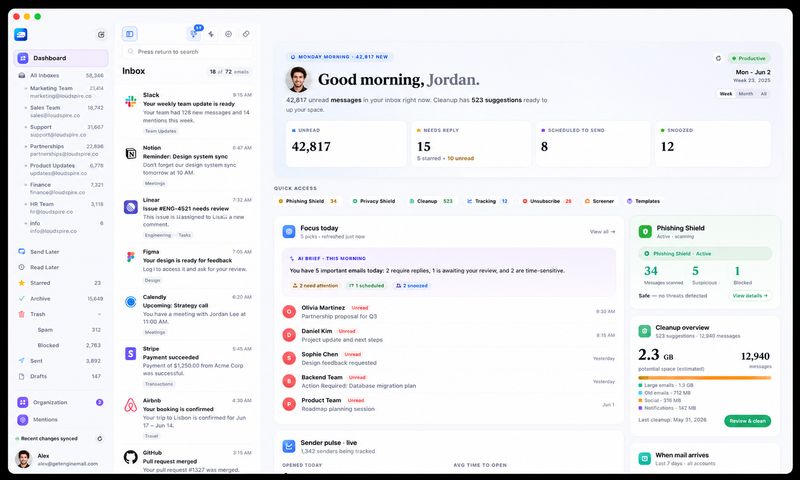Viewport: 800px width, 480px height.
Task: Open the Figma email via its logo
Action: pyautogui.click(x=131, y=258)
